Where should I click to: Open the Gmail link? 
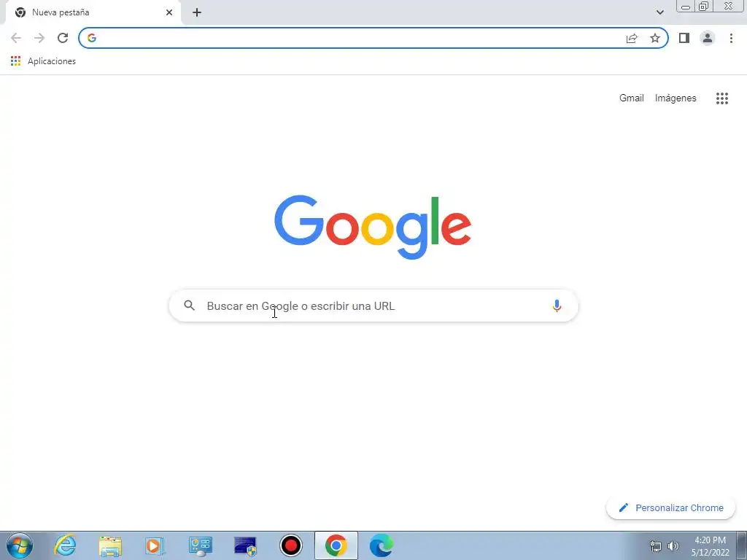click(x=631, y=98)
